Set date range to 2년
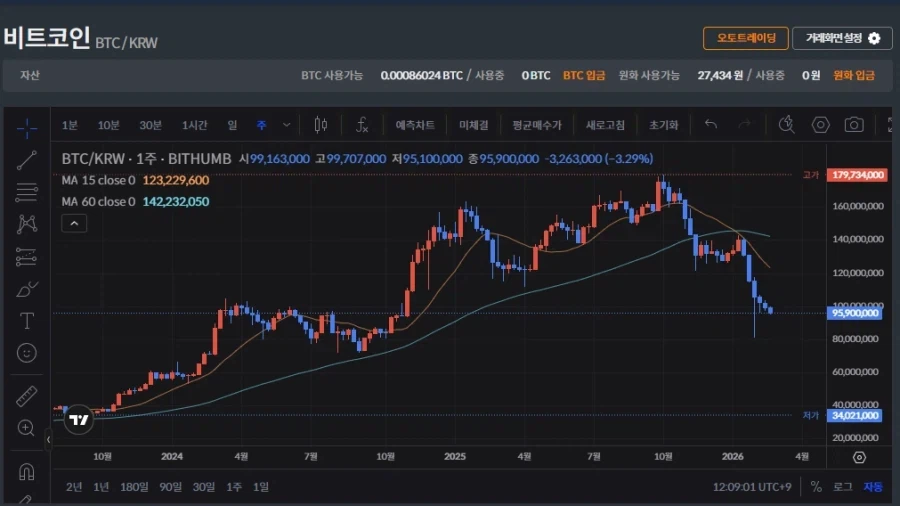900x506 pixels. [73, 486]
